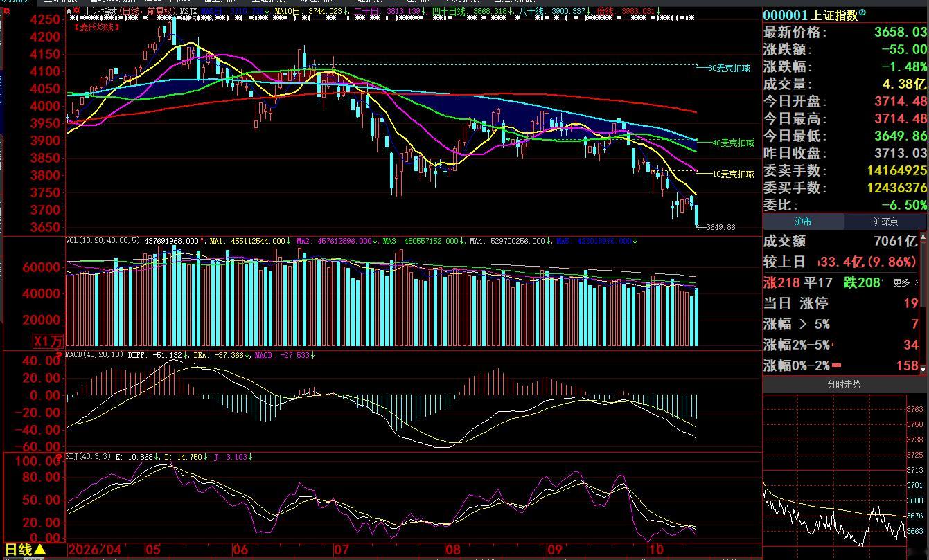Click scroll-down arrow of the market stats panel
The height and width of the screenshot is (560, 929).
click(x=923, y=369)
